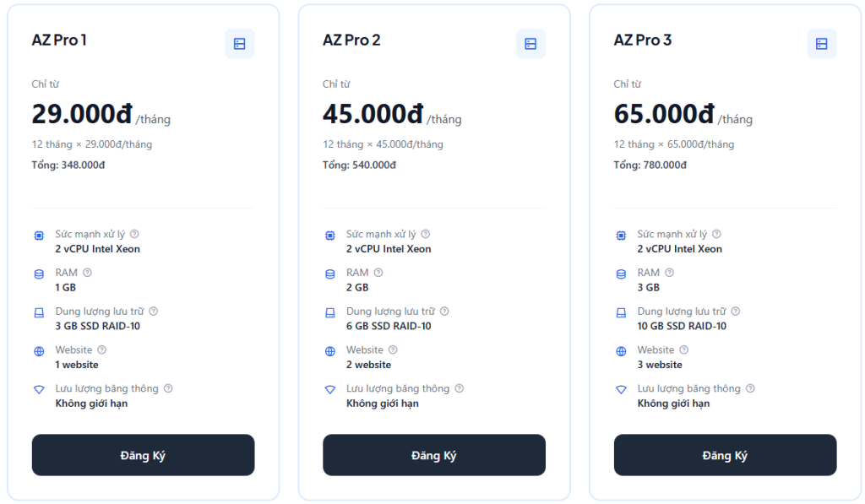
Task: Click the server icon on AZ Pro 3 card
Action: (821, 44)
